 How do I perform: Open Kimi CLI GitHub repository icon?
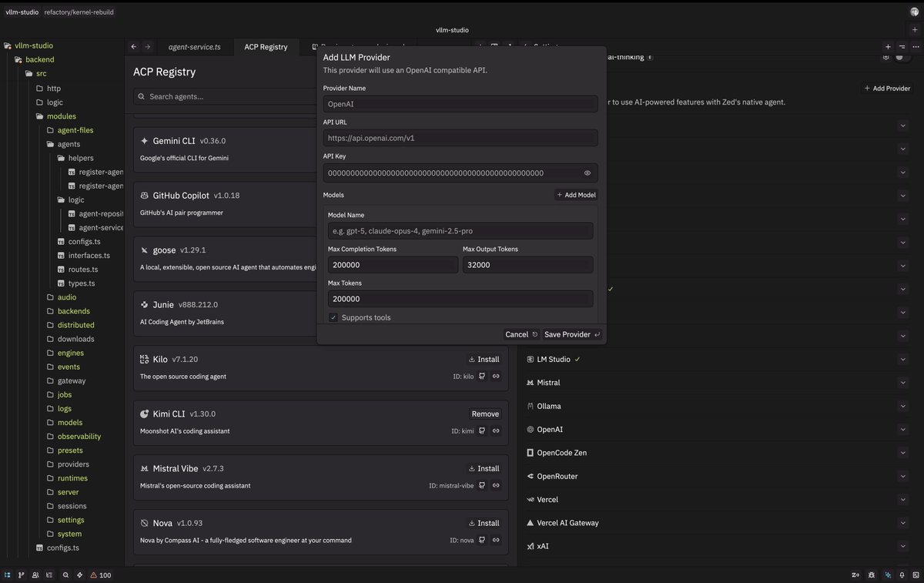point(482,431)
